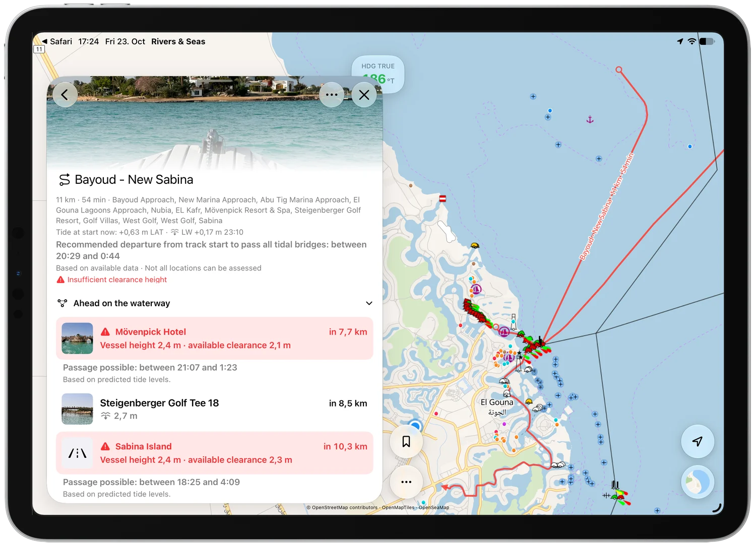Tap the Tide at start now text

tap(150, 232)
